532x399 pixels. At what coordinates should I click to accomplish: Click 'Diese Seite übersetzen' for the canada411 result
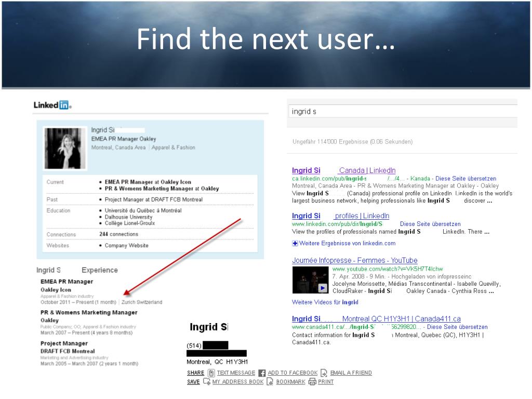click(x=457, y=327)
